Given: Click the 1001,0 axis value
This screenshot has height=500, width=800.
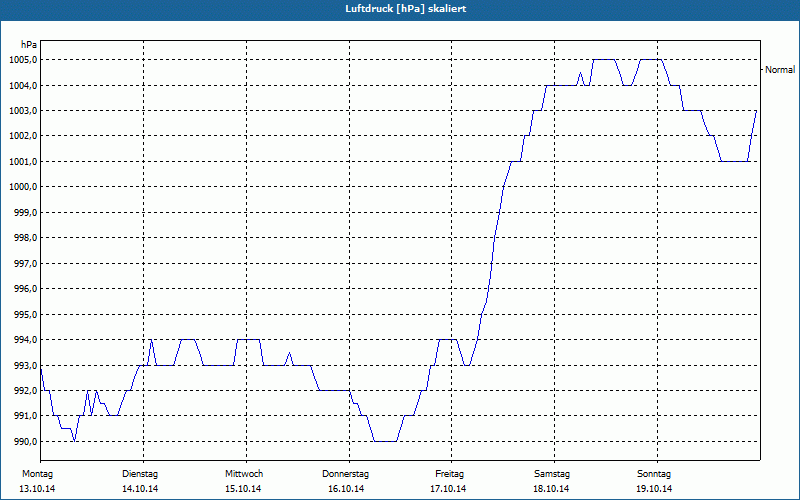Looking at the screenshot, I should [23, 161].
